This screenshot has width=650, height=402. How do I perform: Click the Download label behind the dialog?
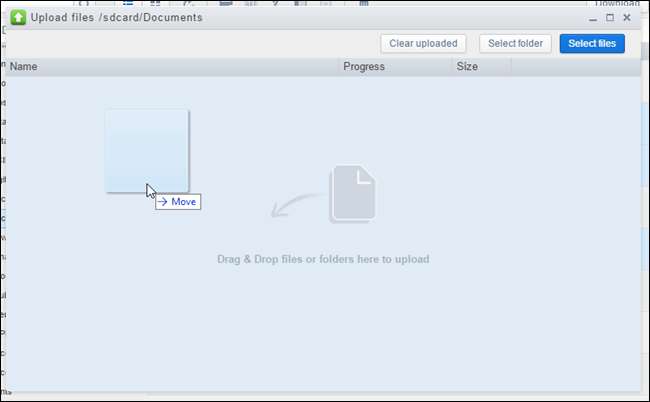617,3
